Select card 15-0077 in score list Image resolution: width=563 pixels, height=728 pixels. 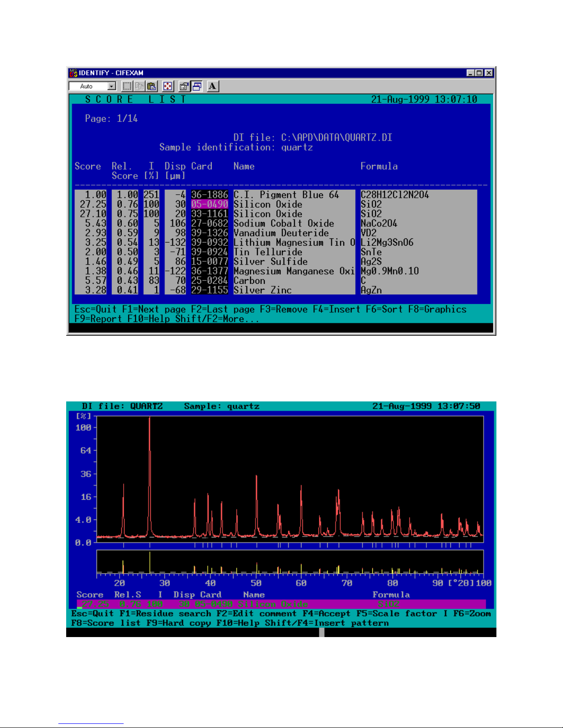click(x=210, y=261)
